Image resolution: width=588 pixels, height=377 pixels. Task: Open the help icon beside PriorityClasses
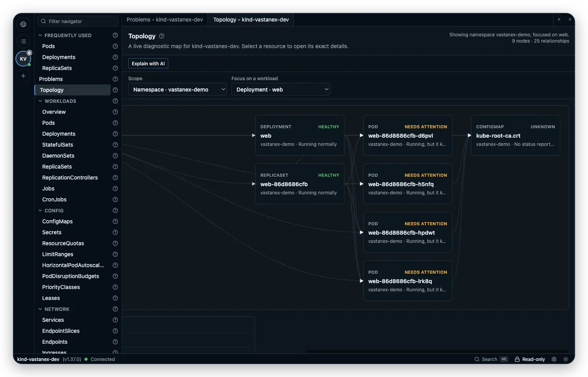click(x=115, y=287)
